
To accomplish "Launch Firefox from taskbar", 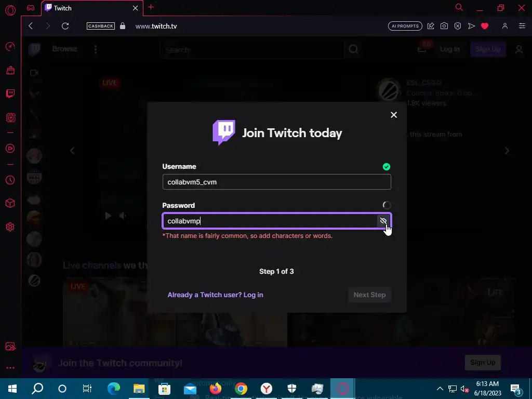I will click(216, 389).
